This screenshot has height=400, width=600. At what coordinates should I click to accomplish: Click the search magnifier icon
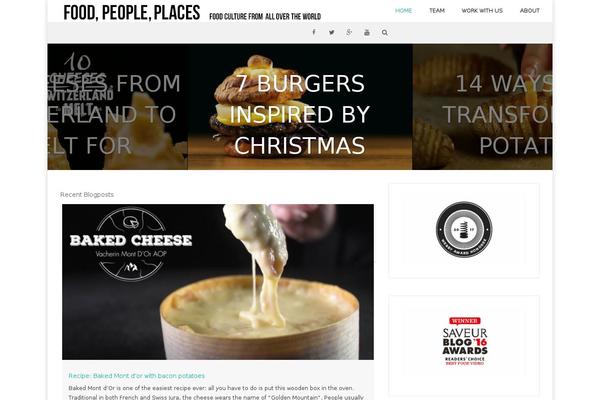tap(385, 33)
